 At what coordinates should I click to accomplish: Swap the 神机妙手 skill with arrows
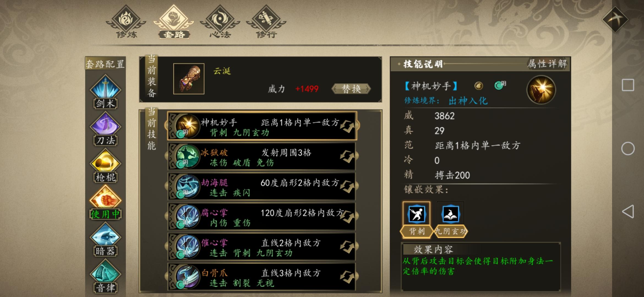pos(347,126)
